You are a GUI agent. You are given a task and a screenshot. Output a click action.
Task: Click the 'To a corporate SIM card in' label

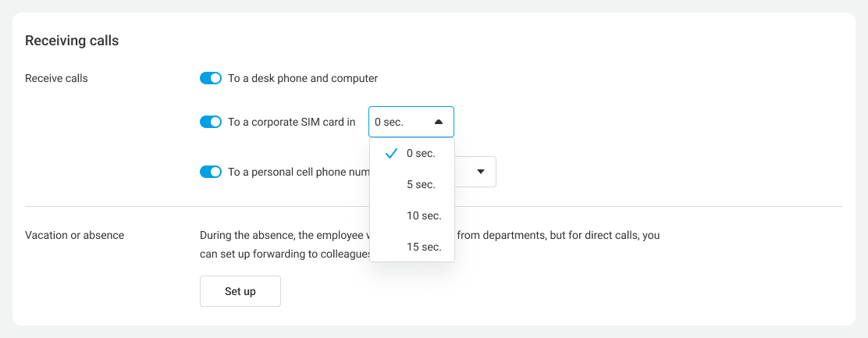click(x=291, y=122)
